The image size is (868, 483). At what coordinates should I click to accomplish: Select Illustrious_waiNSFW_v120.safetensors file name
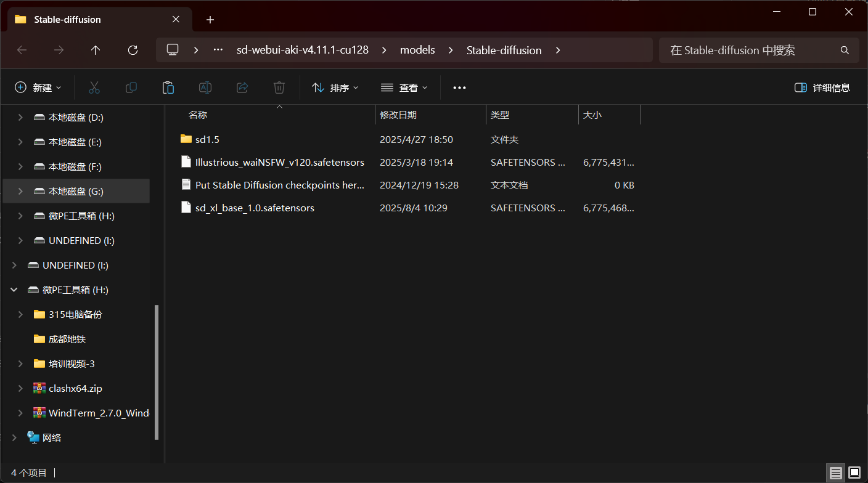pyautogui.click(x=279, y=163)
